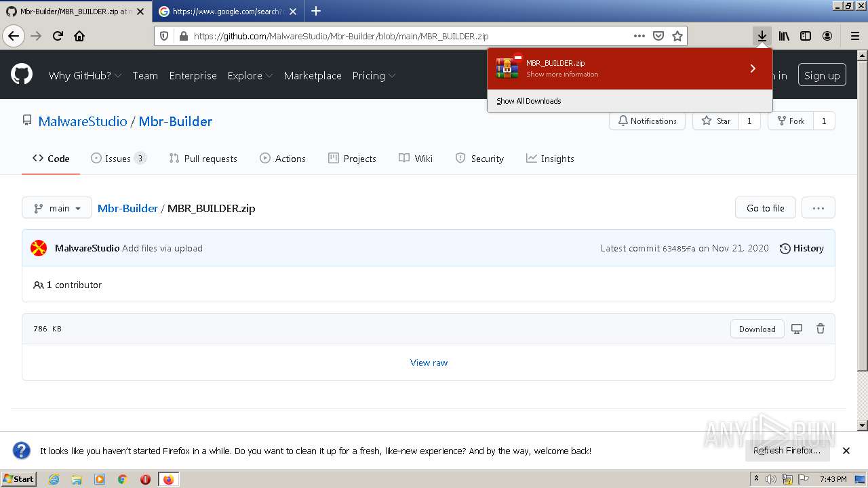The image size is (868, 488).
Task: Open the MalwareStudio owner link in title
Action: (x=83, y=121)
